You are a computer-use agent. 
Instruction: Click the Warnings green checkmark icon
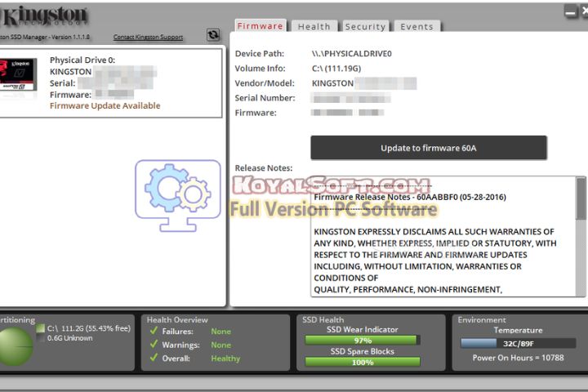[154, 344]
